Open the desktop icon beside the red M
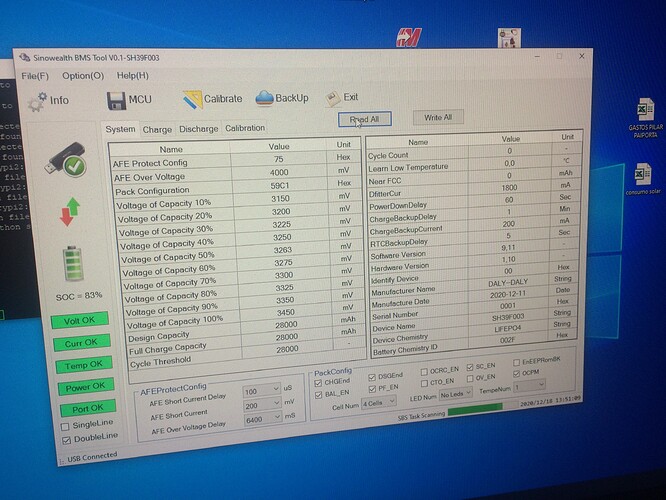 tap(509, 38)
